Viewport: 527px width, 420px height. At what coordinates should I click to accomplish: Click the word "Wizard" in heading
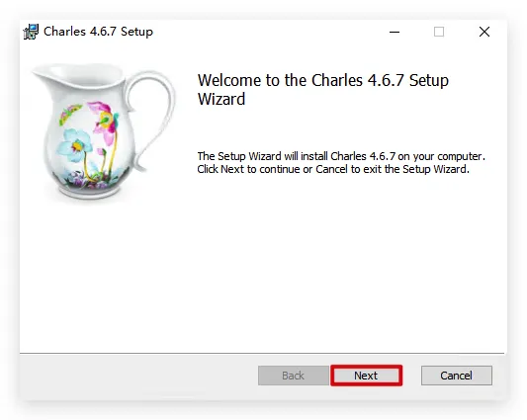221,99
